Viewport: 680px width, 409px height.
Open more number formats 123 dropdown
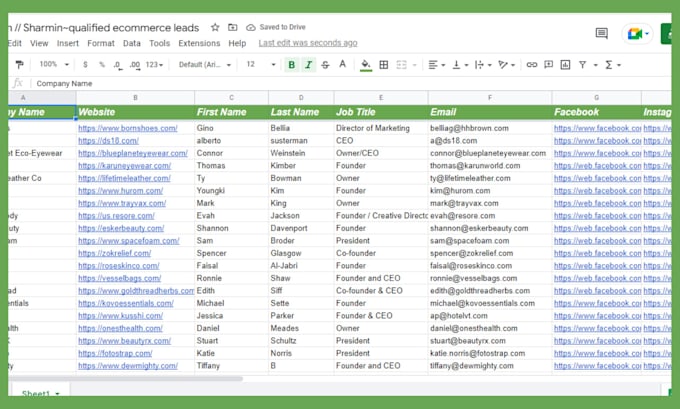154,65
